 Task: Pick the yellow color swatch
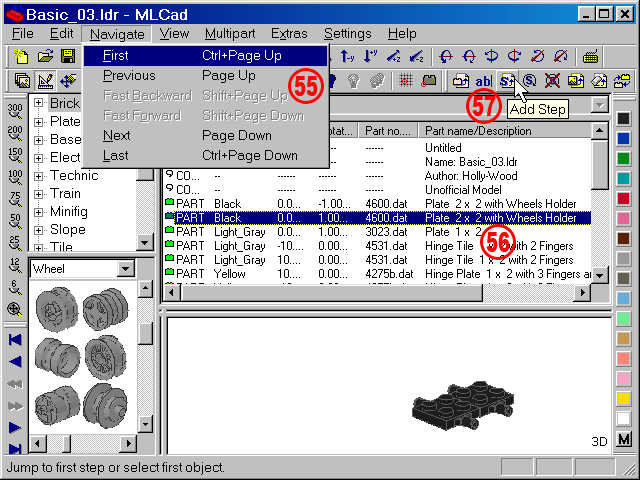coord(623,398)
